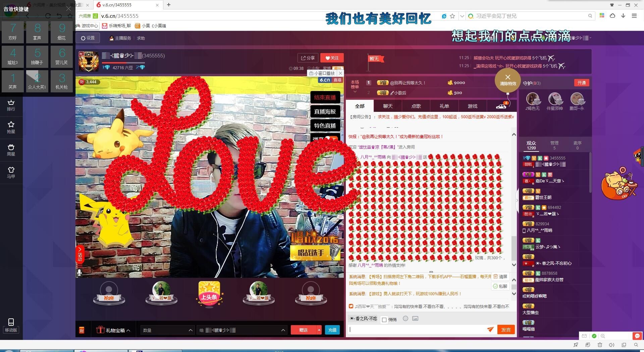The image size is (644, 352).
Task: Play the 机关枪 sound effect
Action: tap(62, 81)
